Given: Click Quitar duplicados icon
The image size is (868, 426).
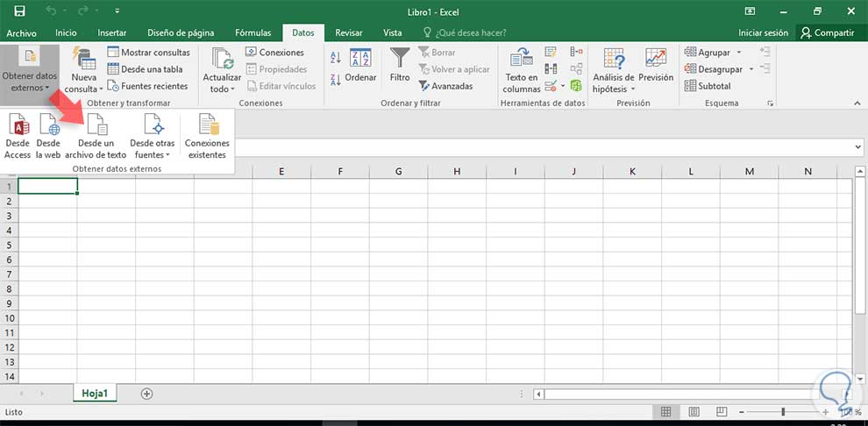Looking at the screenshot, I should coord(551,68).
